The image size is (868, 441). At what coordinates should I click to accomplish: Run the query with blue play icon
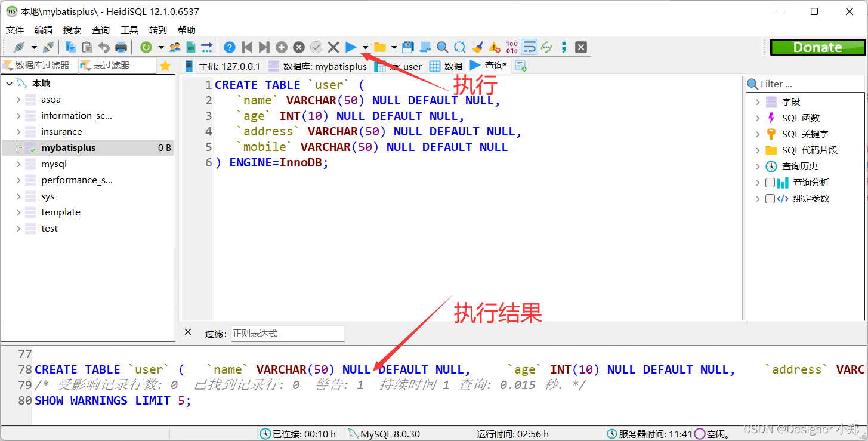pyautogui.click(x=351, y=47)
